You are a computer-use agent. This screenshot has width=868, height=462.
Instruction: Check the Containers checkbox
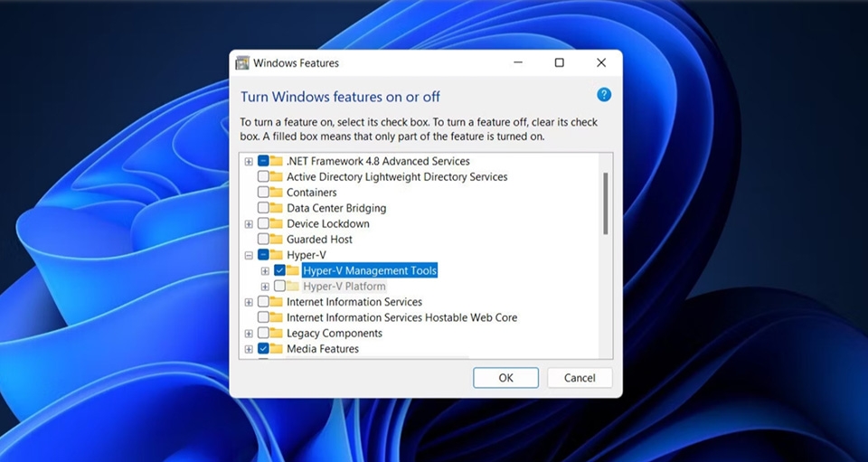[263, 193]
